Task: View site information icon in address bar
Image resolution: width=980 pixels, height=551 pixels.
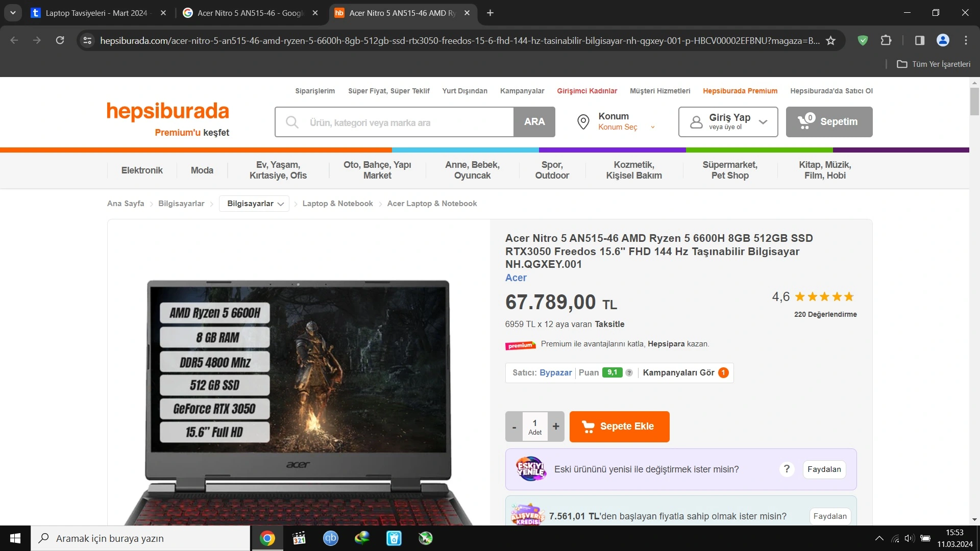Action: (x=88, y=40)
